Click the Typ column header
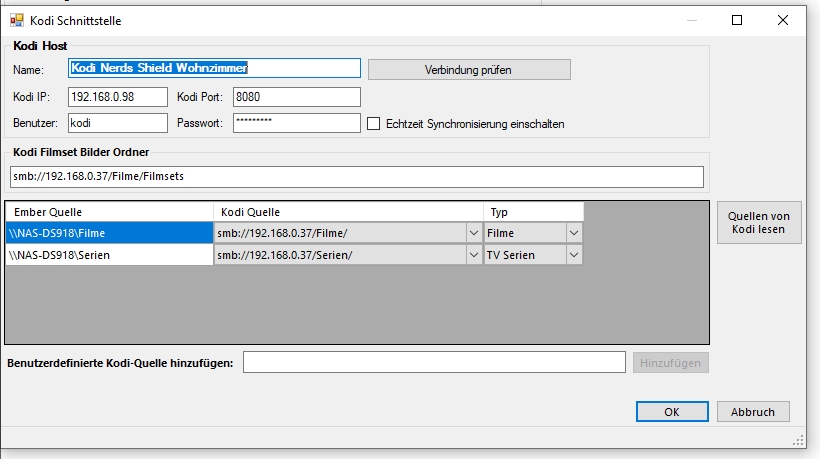This screenshot has height=459, width=820. pyautogui.click(x=533, y=212)
